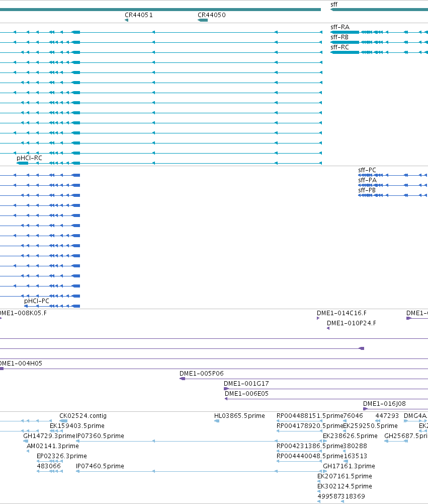Click the DMG4A EST label

[x=415, y=416]
